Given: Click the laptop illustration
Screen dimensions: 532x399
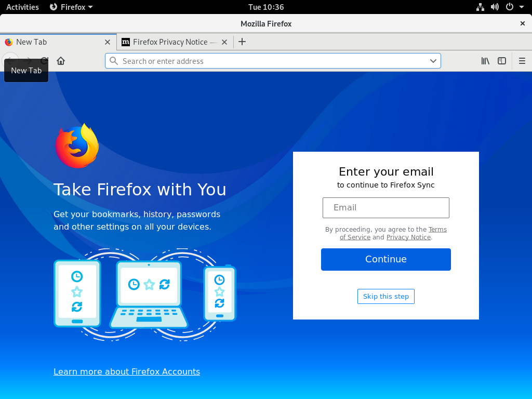Looking at the screenshot, I should [149, 295].
